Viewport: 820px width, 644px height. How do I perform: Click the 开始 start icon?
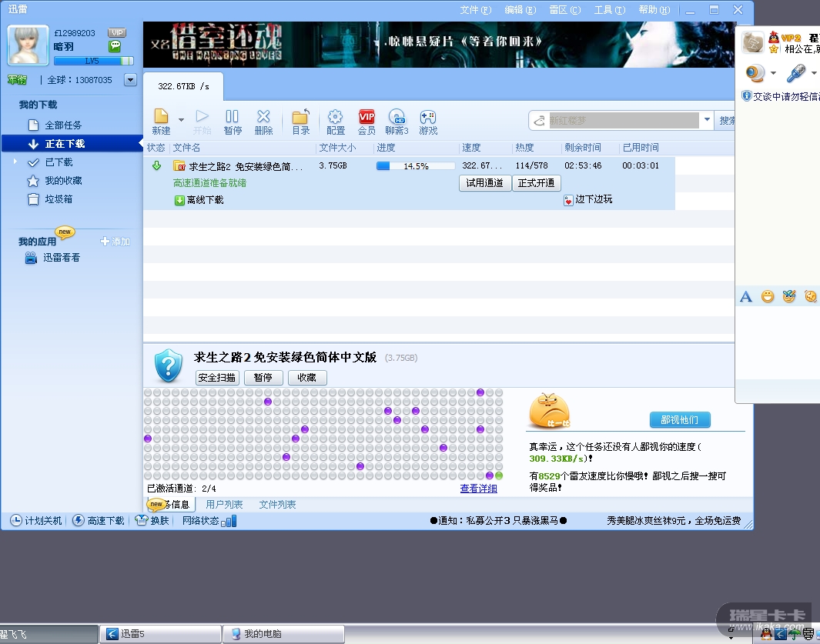[202, 122]
